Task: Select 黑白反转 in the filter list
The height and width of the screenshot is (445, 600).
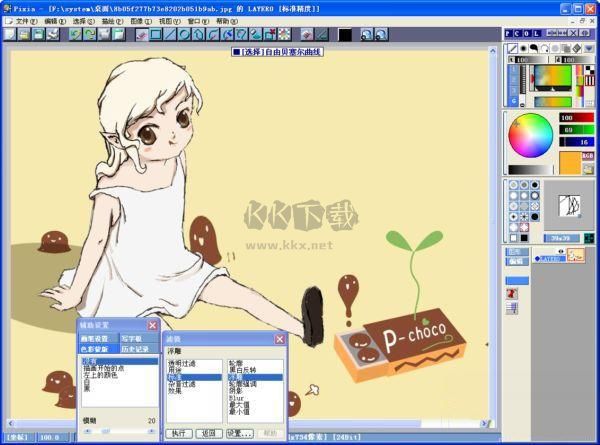Action: click(242, 370)
